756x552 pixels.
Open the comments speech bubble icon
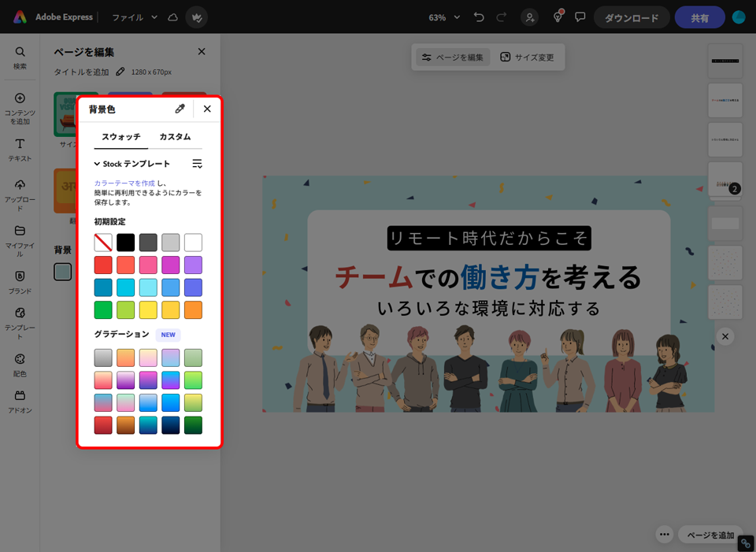[x=580, y=17]
